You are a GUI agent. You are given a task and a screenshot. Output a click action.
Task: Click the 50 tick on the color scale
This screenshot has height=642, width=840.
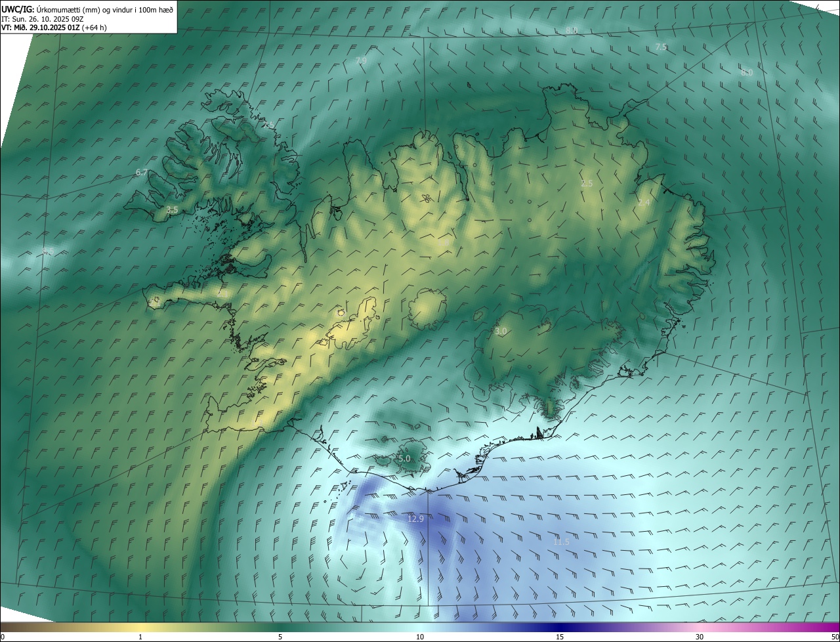click(835, 637)
